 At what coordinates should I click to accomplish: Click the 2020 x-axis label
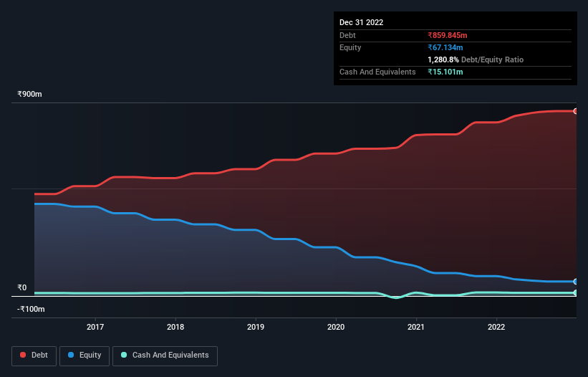tap(336, 327)
